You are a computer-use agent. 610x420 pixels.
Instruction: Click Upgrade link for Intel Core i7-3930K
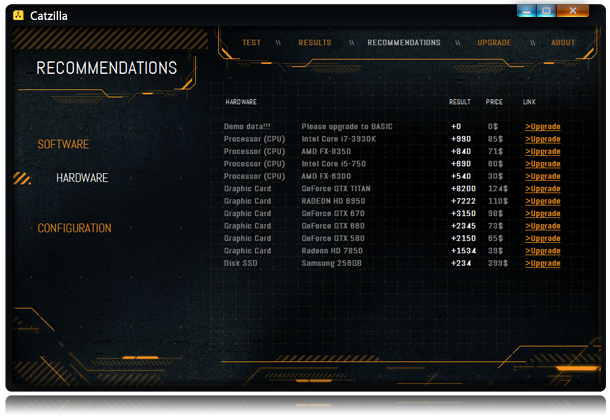pos(543,139)
